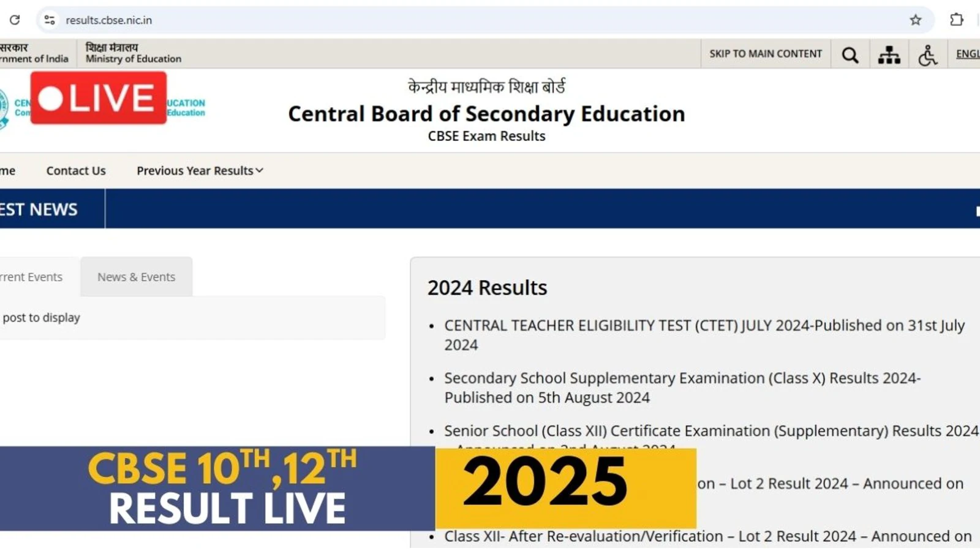
Task: Click Contact Us in the navigation
Action: (75, 170)
